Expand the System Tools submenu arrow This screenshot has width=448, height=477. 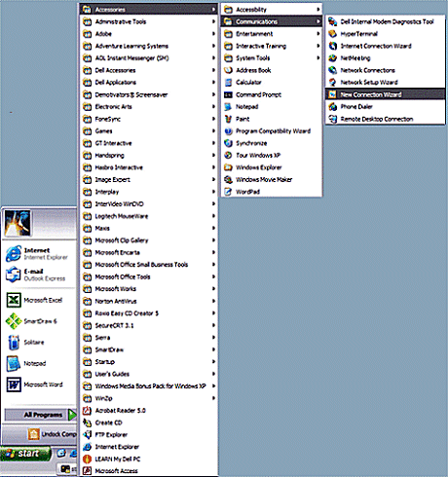coord(318,58)
